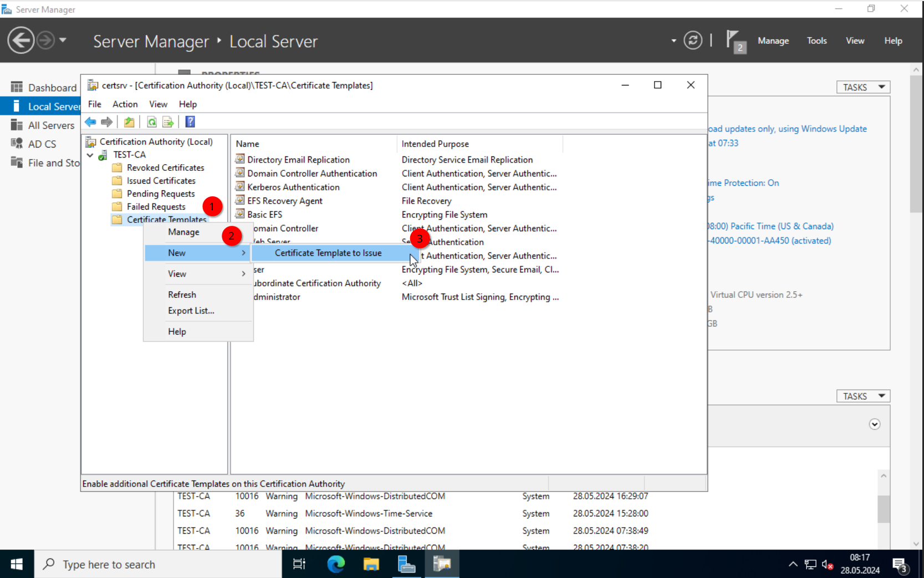The height and width of the screenshot is (578, 924).
Task: Click the certsrv toolbar Refresh icon
Action: pos(151,122)
